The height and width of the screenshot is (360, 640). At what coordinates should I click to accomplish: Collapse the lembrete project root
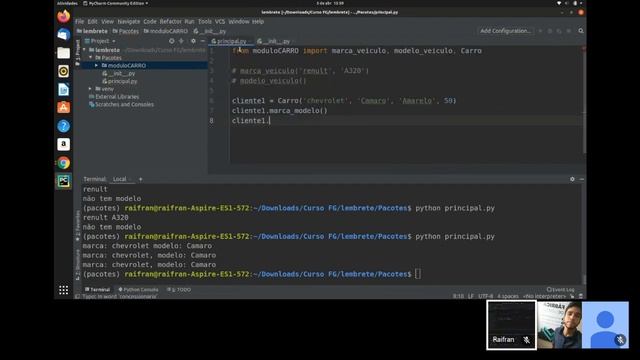point(84,50)
